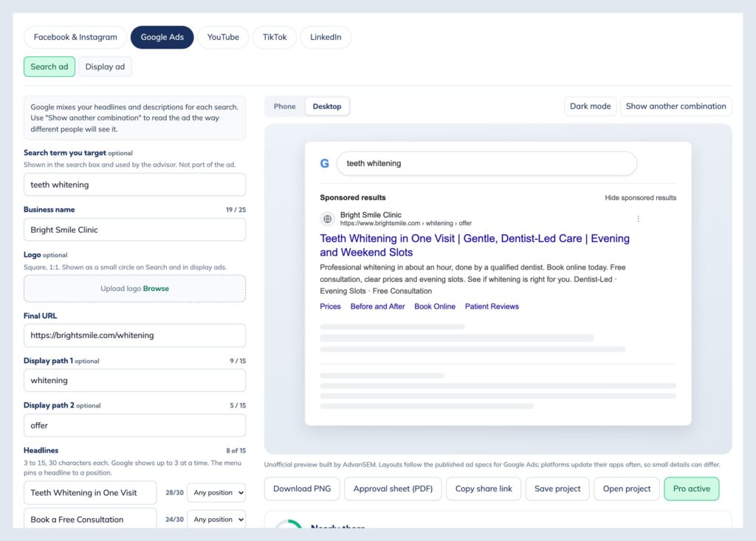Image resolution: width=756 pixels, height=541 pixels.
Task: Click the 19 / 25 business name counter
Action: pos(236,210)
